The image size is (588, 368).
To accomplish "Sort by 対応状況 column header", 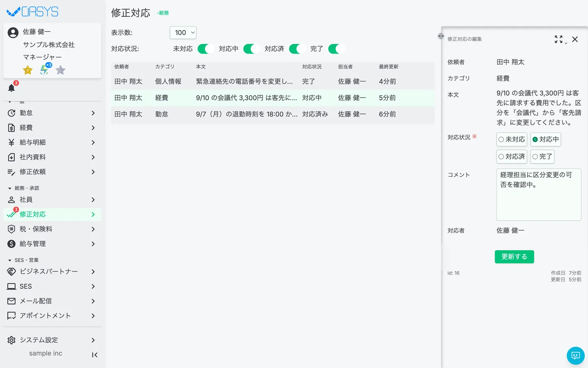I will [312, 67].
